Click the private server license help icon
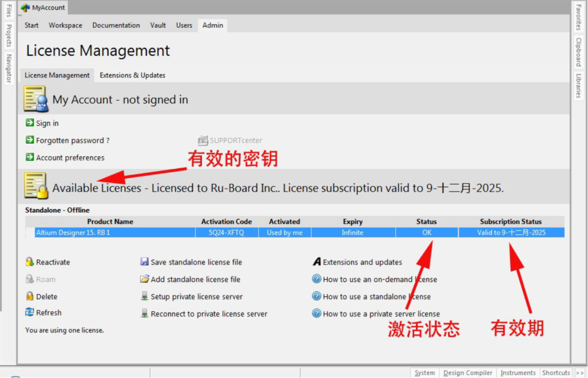The height and width of the screenshot is (378, 588). 316,313
